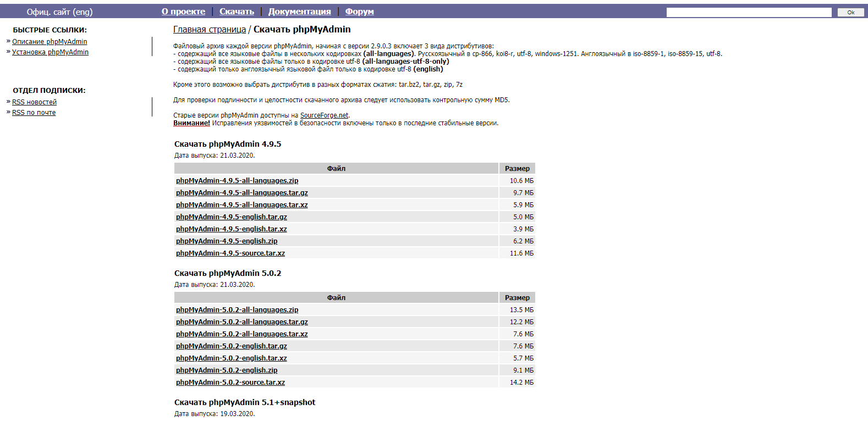868x421 pixels.
Task: Open the 'О проекте' menu item
Action: coord(183,12)
